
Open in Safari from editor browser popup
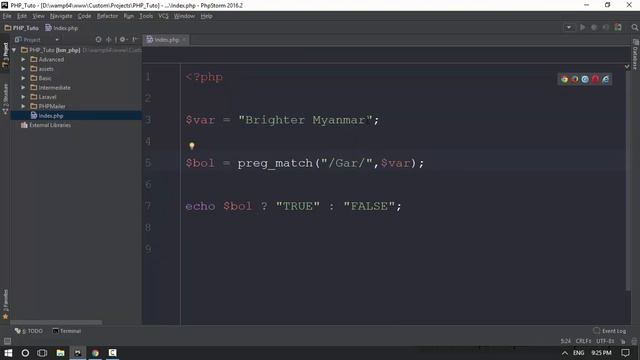tap(585, 79)
